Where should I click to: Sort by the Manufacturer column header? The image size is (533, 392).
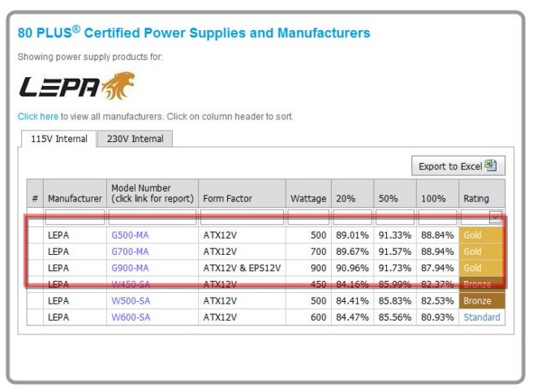75,193
